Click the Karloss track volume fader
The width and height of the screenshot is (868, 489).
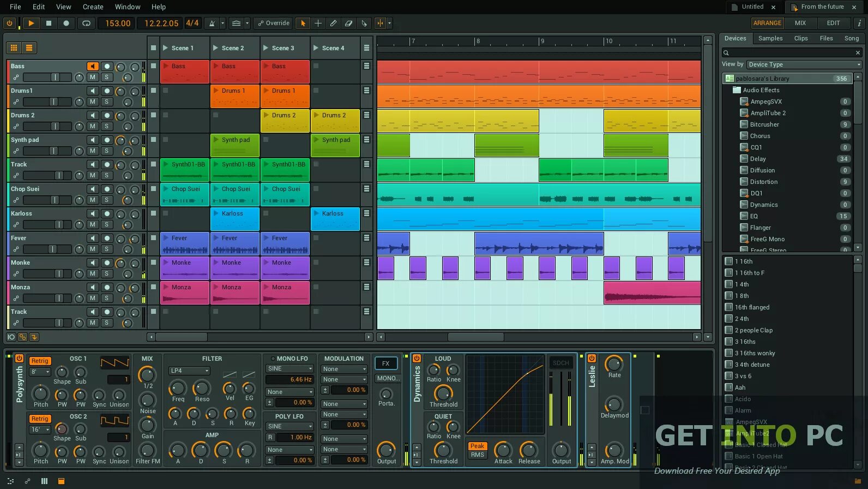click(x=47, y=224)
